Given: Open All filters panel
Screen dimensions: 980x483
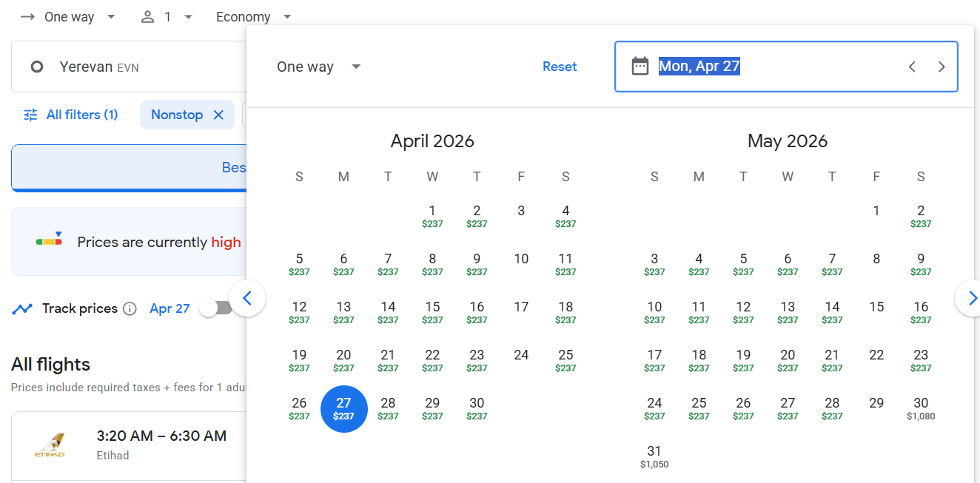Looking at the screenshot, I should click(x=71, y=115).
